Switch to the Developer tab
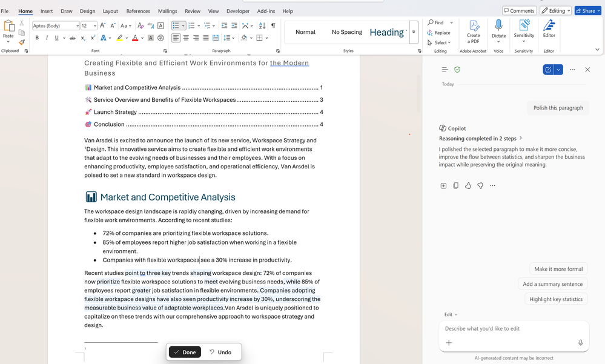This screenshot has height=364, width=605. (237, 11)
